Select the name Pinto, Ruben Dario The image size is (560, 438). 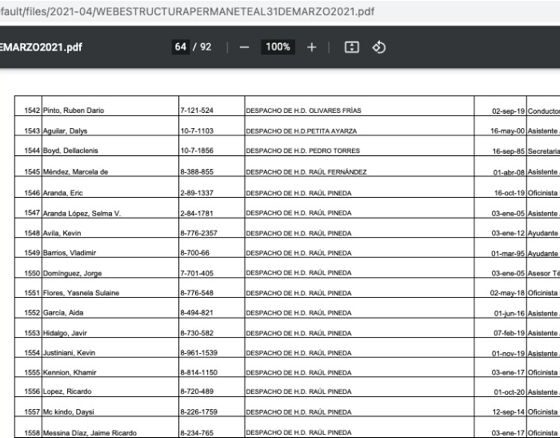tap(74, 110)
